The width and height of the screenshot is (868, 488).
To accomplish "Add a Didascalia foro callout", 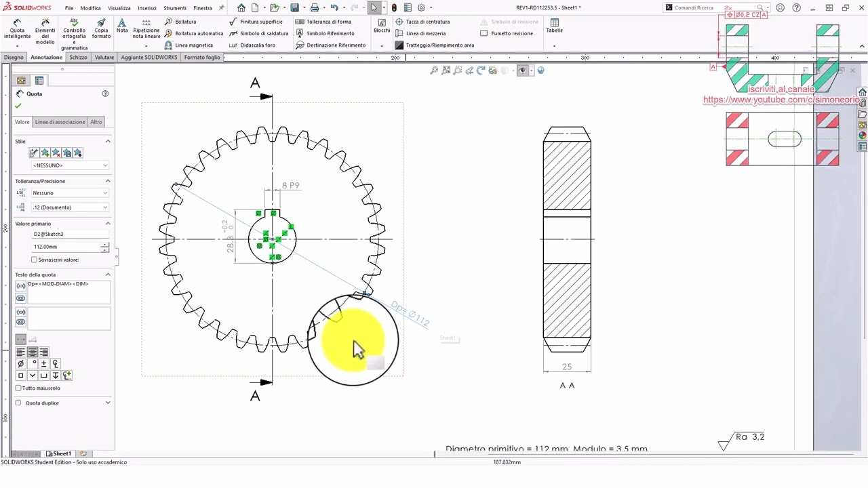I will point(252,45).
